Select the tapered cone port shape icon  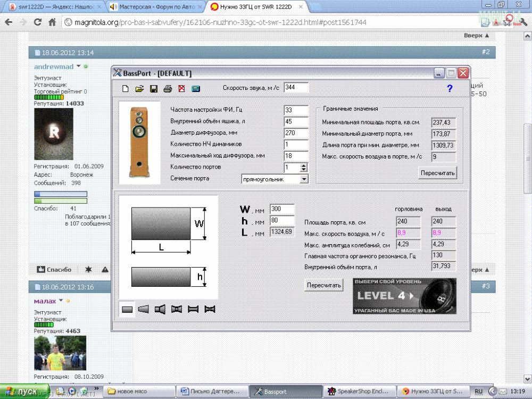pyautogui.click(x=143, y=309)
